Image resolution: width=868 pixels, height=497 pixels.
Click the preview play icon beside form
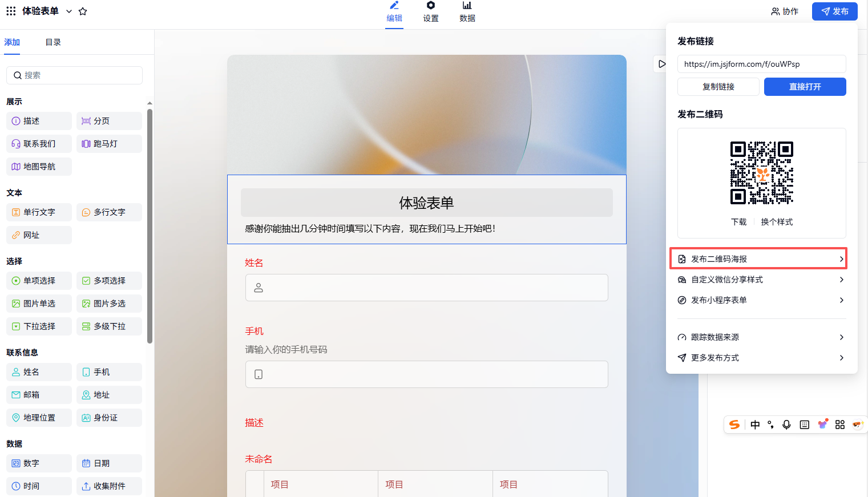click(661, 64)
